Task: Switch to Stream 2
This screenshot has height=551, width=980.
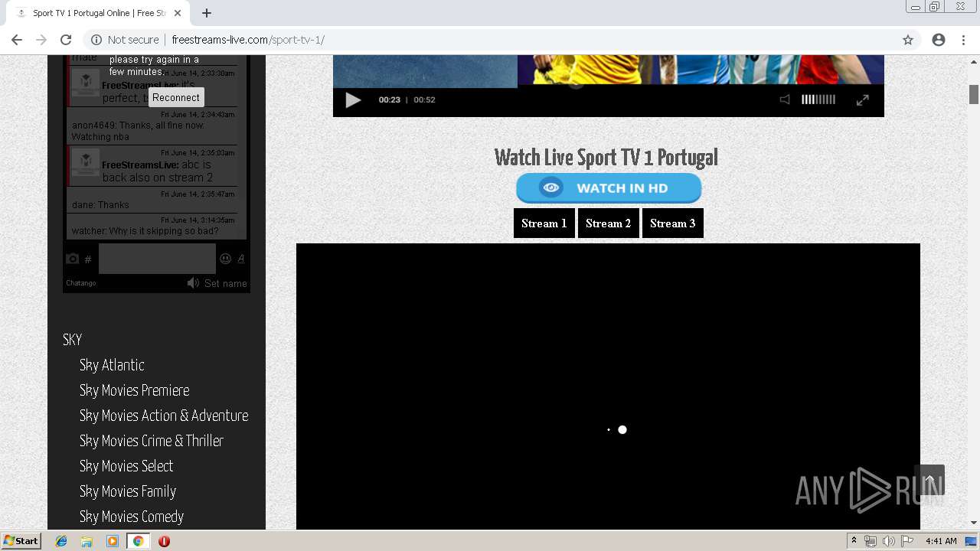Action: click(609, 223)
